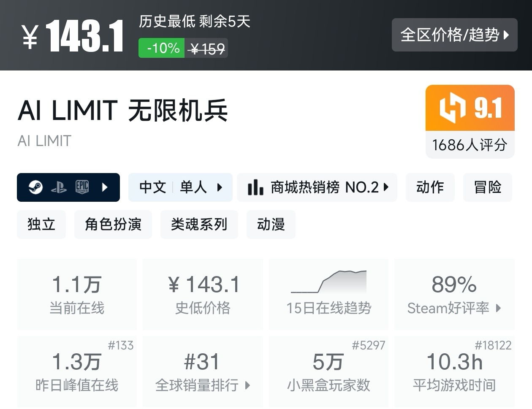
Task: Click the 类魂系列 tag
Action: click(199, 225)
